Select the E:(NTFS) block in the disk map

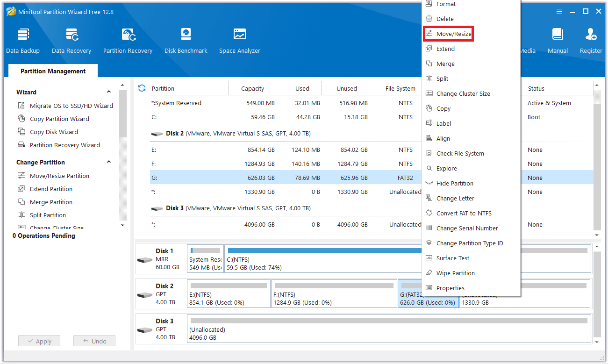pos(229,294)
